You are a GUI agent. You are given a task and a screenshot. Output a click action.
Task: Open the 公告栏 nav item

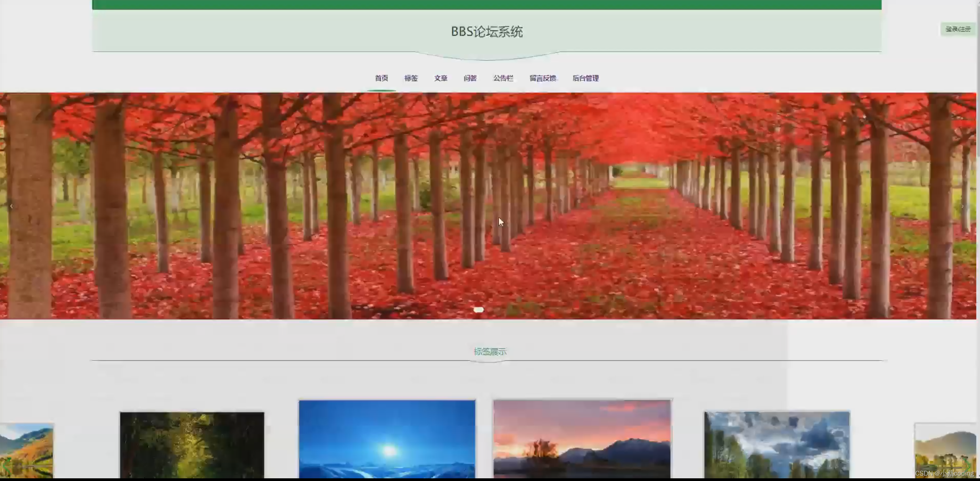coord(503,78)
